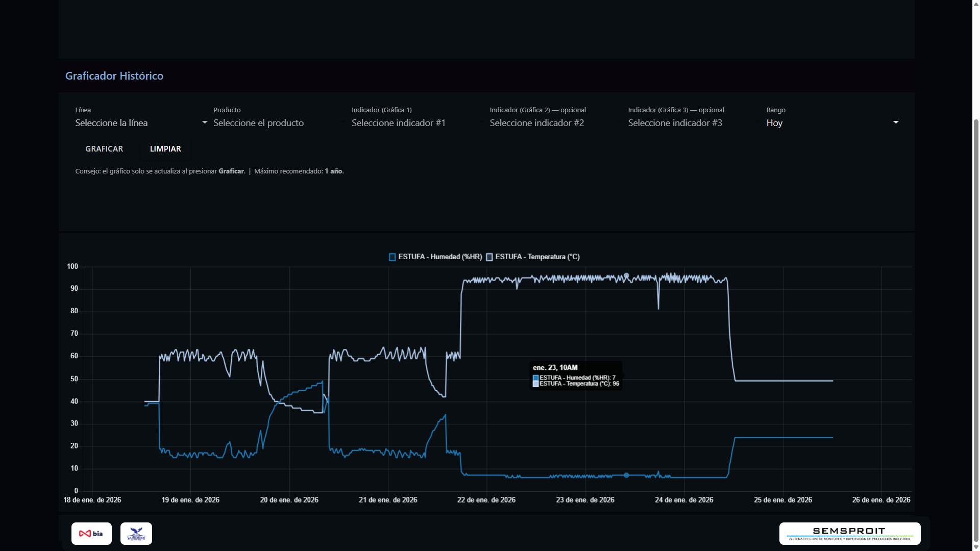Image resolution: width=980 pixels, height=551 pixels.
Task: Toggle ESTUFA Humedad series label
Action: tap(439, 257)
